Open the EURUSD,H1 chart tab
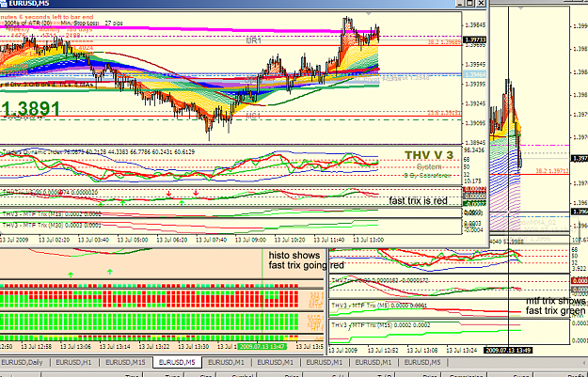This screenshot has height=377, width=588. point(74,362)
